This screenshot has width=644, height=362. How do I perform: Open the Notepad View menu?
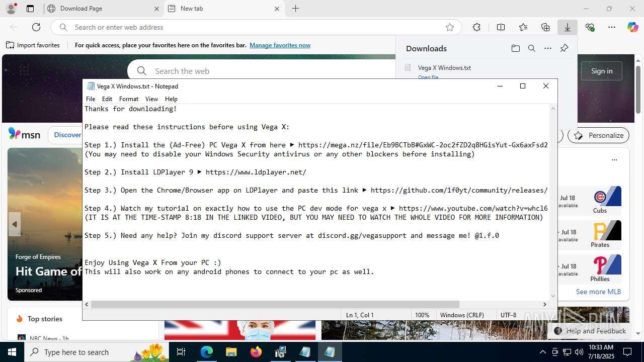click(151, 99)
